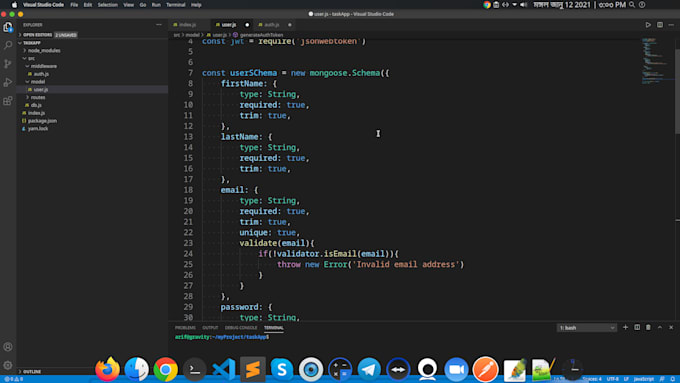Open the Go menu
Viewport: 680px width, 383px height.
click(x=143, y=5)
